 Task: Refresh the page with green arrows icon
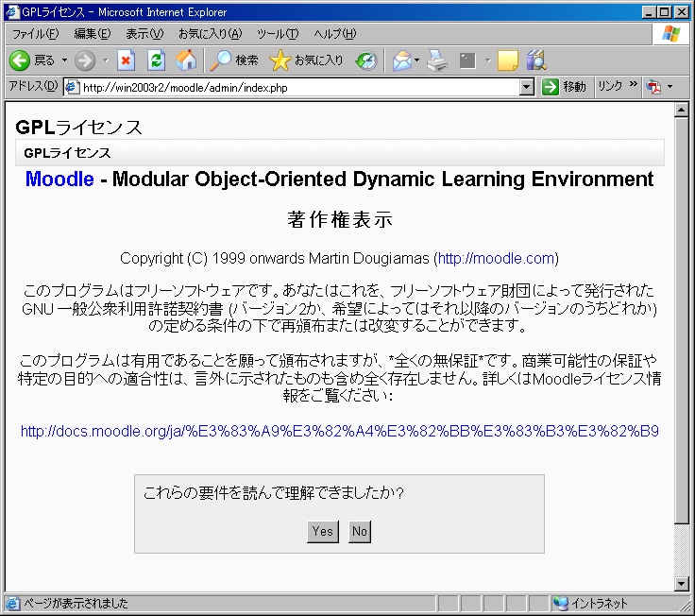point(156,60)
